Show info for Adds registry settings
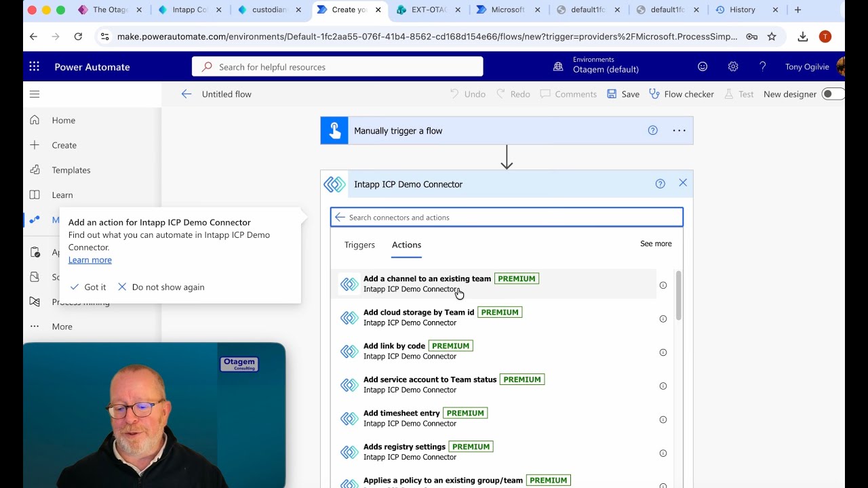 point(663,453)
